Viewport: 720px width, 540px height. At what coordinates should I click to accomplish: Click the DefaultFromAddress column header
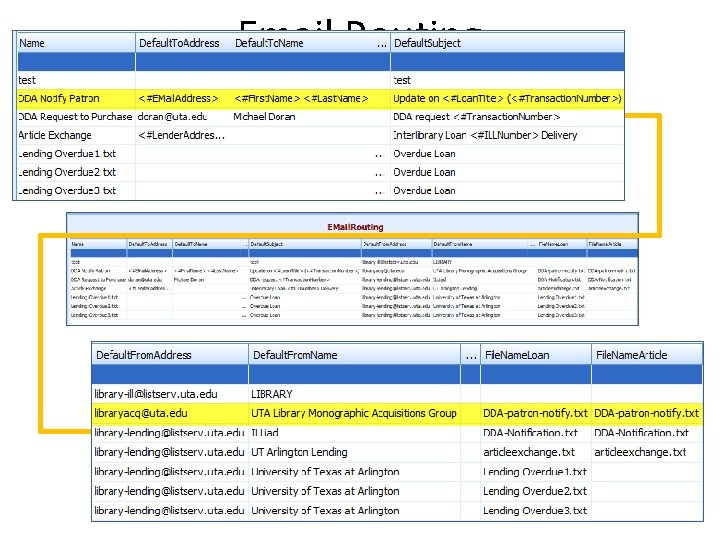point(170,355)
